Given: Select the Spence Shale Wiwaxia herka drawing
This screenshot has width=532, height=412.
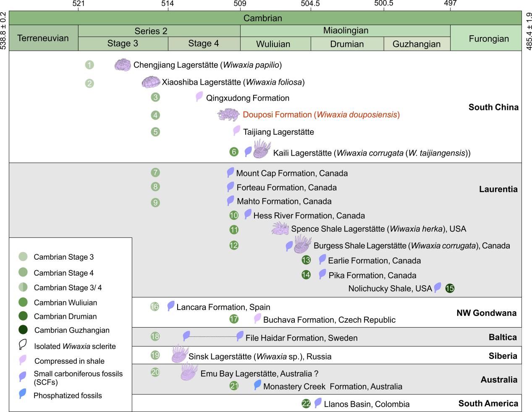Looking at the screenshot, I should coord(280,229).
